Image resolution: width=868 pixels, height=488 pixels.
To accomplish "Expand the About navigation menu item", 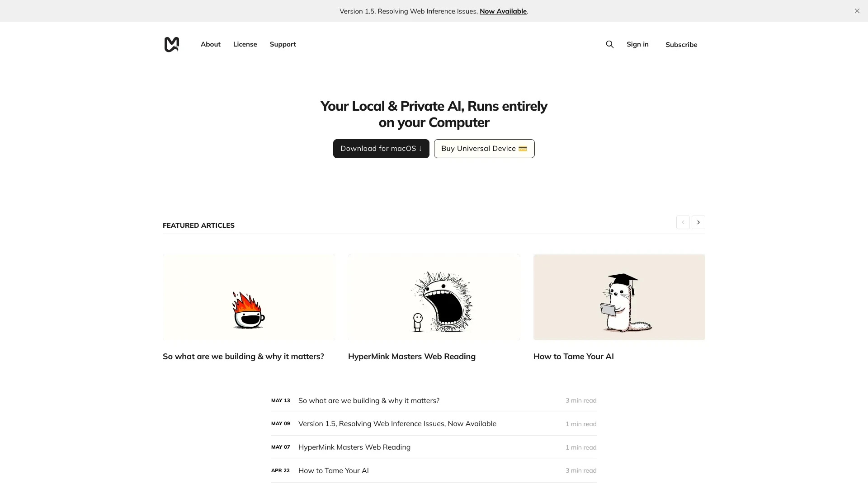I will tap(210, 44).
